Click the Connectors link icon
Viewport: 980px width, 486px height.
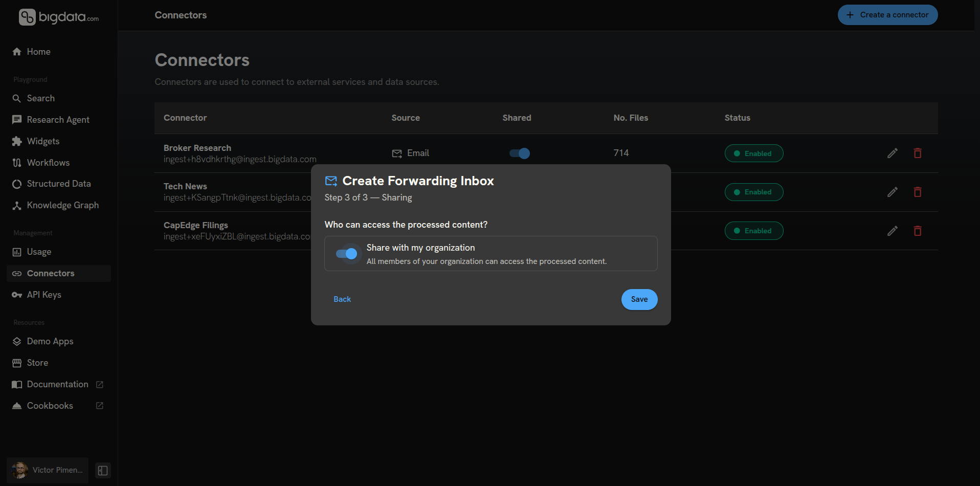[17, 273]
